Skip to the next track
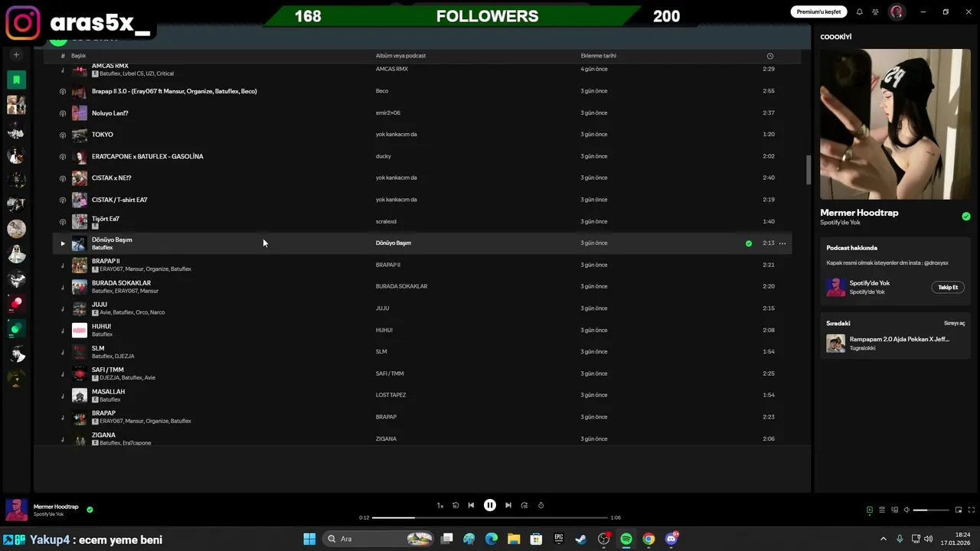 (x=508, y=505)
